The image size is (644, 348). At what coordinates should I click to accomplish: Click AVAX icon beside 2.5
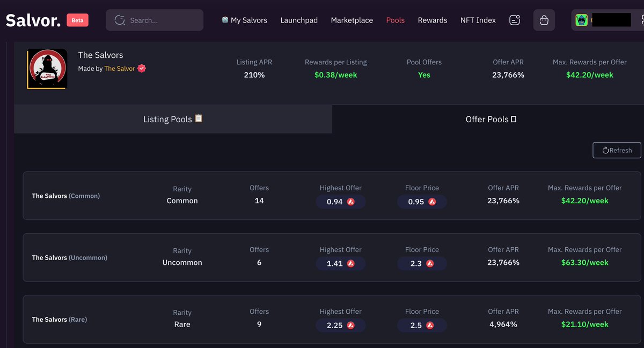[430, 325]
